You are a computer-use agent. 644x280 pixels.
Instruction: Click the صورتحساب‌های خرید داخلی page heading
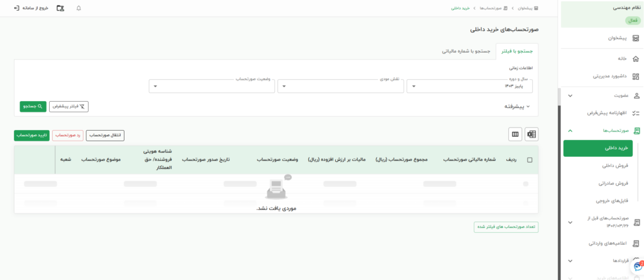504,30
